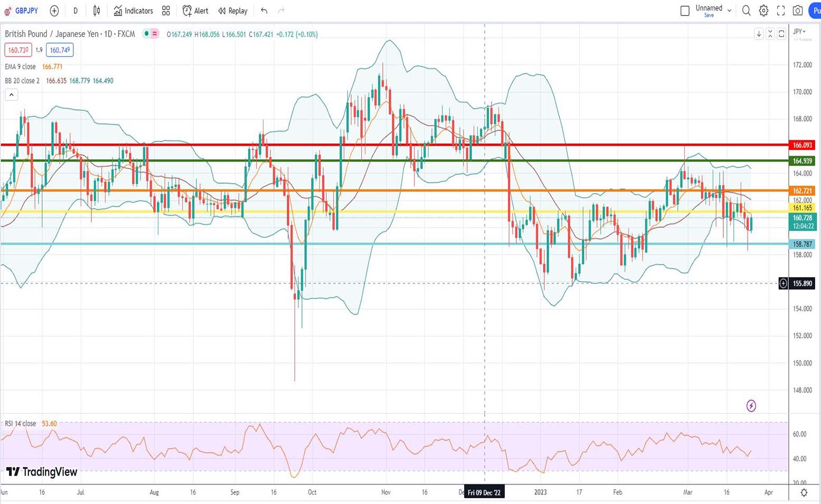This screenshot has height=504, width=821.
Task: Open quick search magnifier
Action: (746, 11)
